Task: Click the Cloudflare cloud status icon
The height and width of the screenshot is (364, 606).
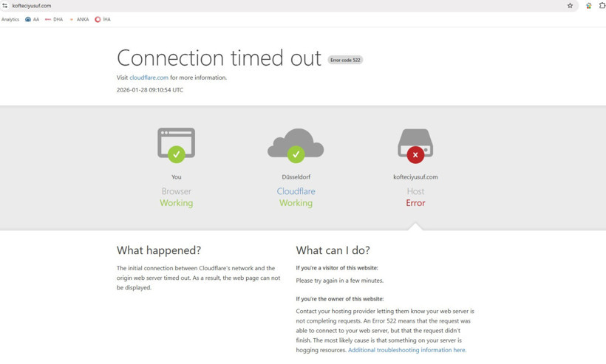Action: [x=296, y=145]
